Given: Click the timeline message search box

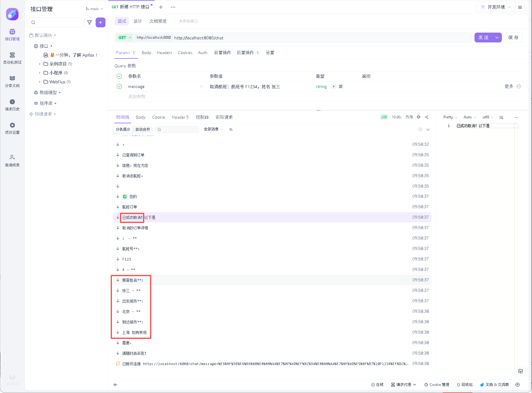Looking at the screenshot, I should pyautogui.click(x=177, y=129).
